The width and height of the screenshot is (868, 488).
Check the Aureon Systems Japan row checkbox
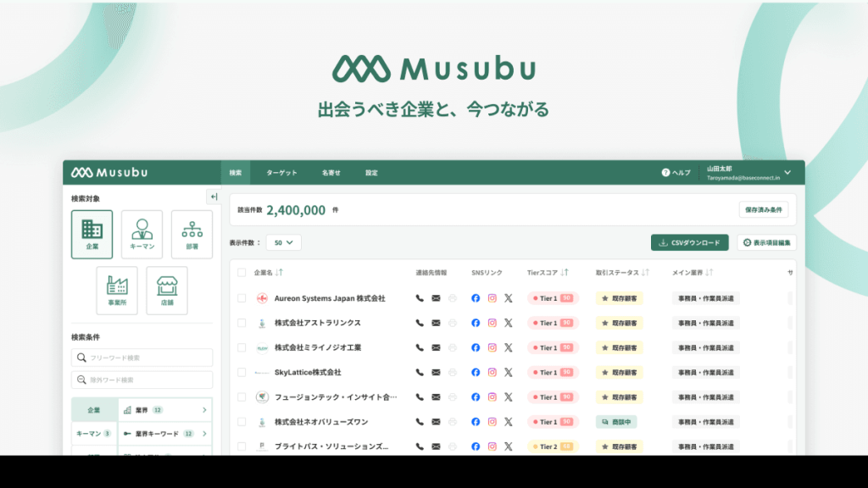[242, 298]
